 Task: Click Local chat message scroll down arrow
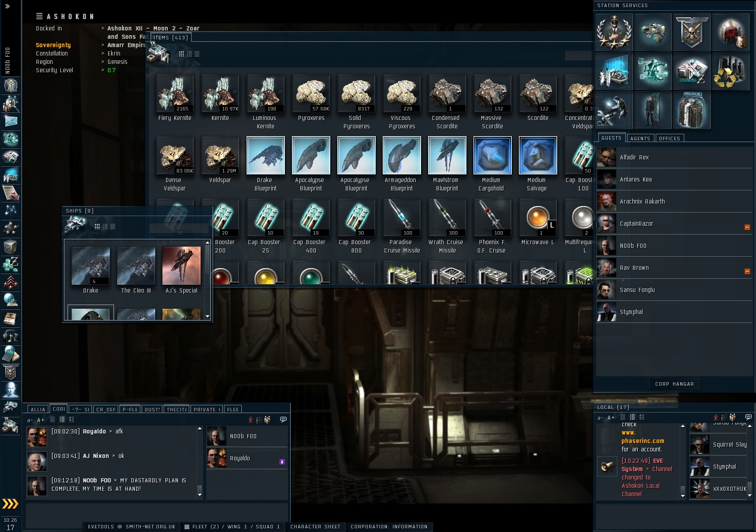(x=683, y=496)
